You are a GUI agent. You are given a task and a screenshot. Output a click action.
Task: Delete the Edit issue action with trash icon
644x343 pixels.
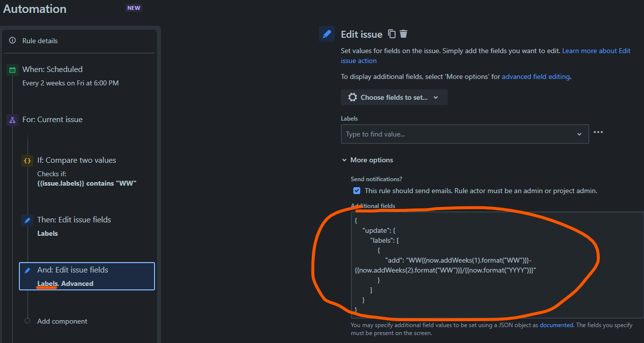coord(403,34)
